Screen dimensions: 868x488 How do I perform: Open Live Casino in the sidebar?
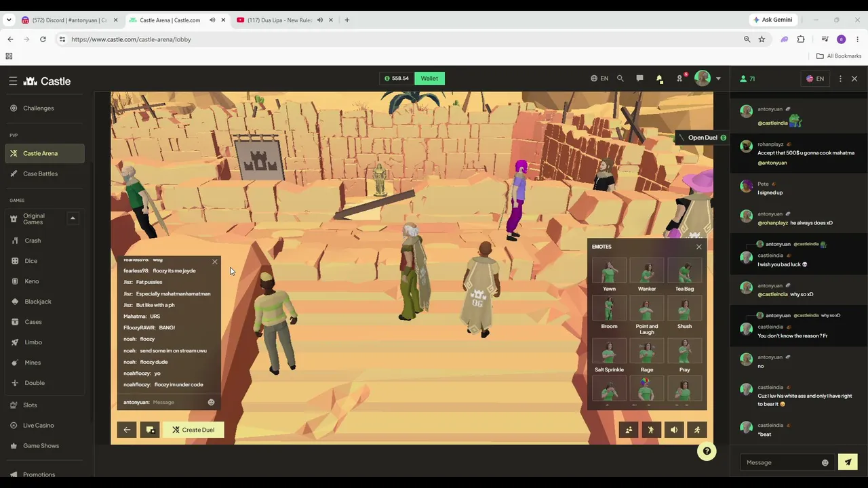(45, 426)
